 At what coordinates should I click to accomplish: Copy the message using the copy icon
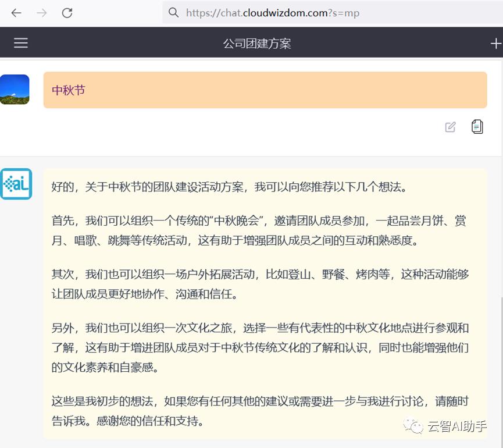(x=477, y=127)
